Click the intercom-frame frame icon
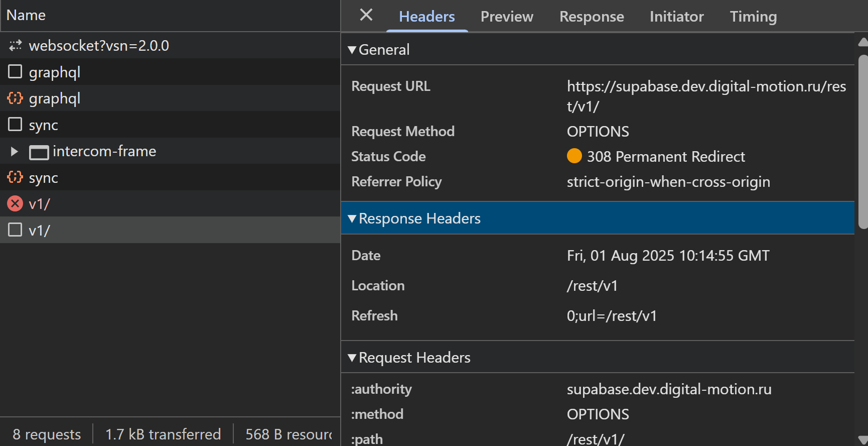Viewport: 868px width, 446px height. point(39,152)
